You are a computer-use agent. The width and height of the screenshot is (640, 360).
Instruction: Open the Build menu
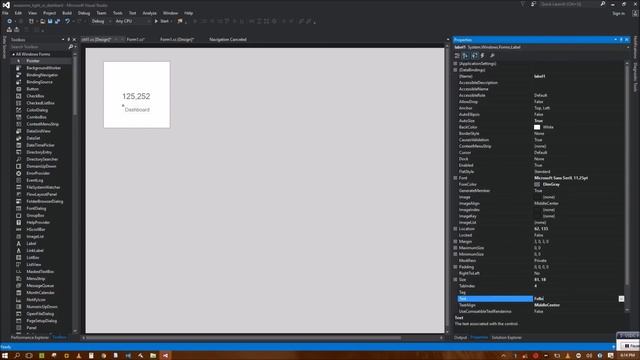click(x=67, y=13)
